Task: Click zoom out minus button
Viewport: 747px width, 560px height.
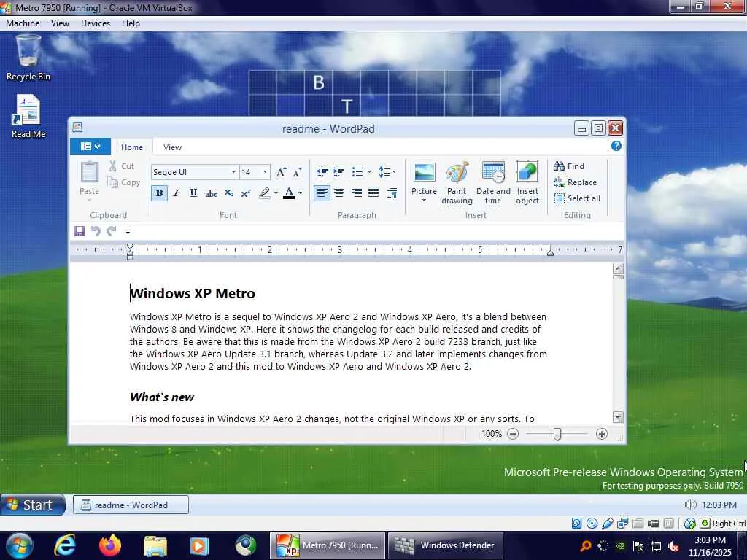Action: tap(513, 434)
